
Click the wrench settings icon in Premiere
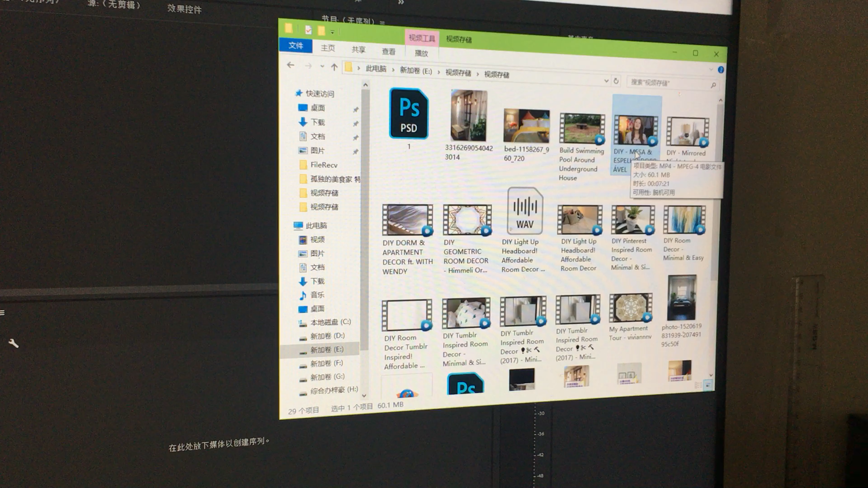point(14,343)
